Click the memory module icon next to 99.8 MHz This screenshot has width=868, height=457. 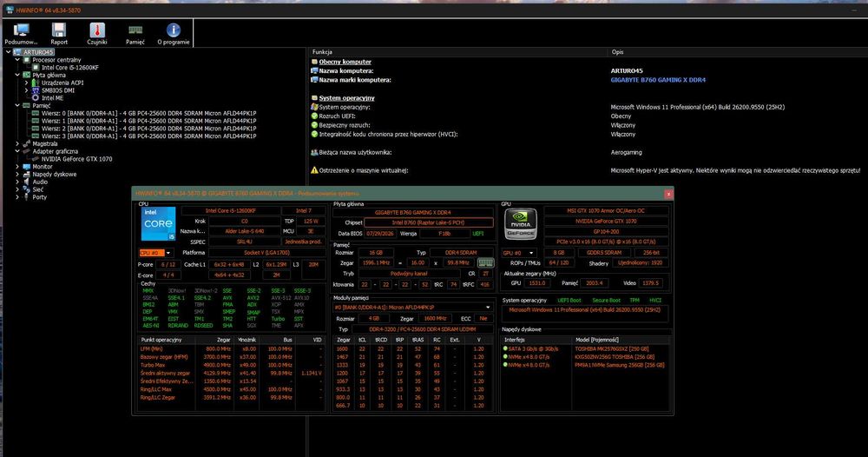point(485,262)
